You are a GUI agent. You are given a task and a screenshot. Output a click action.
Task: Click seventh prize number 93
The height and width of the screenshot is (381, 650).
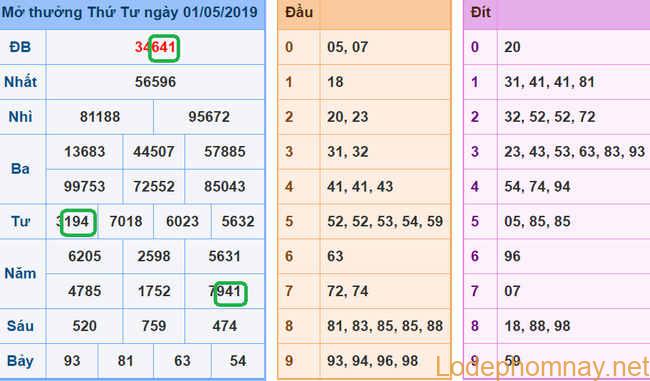pyautogui.click(x=72, y=361)
